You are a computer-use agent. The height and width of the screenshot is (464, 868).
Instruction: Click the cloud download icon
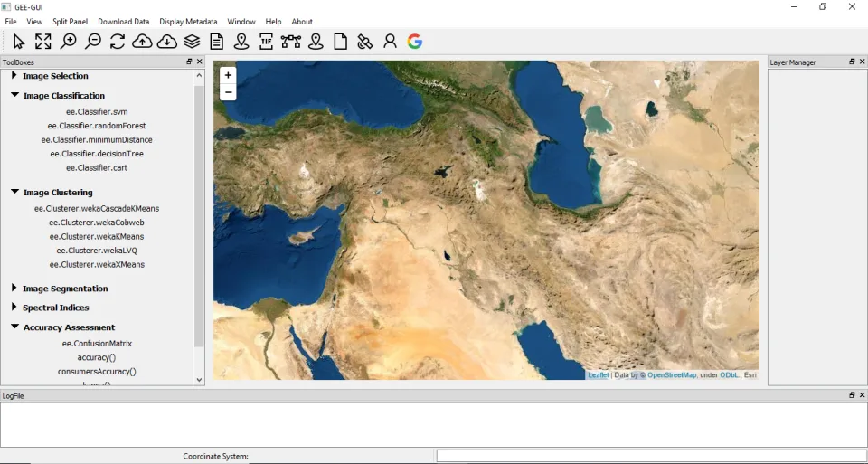pos(167,42)
